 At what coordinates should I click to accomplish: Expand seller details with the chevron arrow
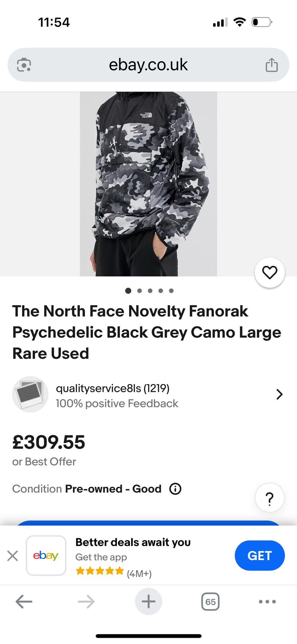pos(279,394)
